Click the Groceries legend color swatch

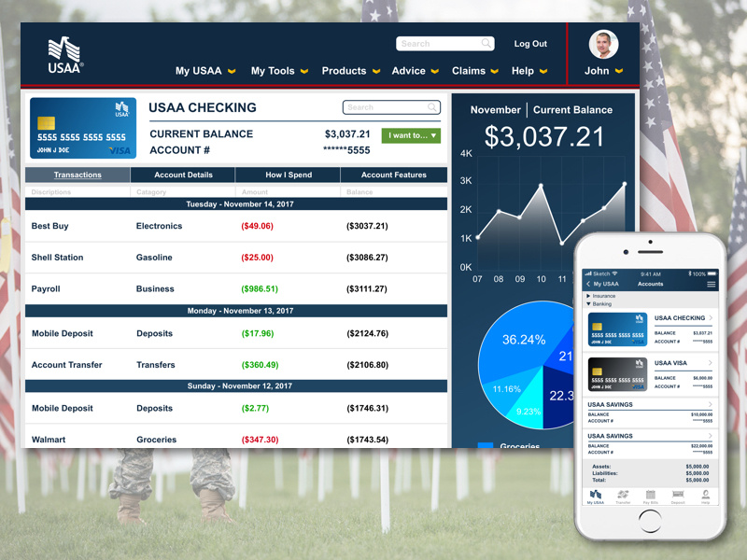point(485,447)
